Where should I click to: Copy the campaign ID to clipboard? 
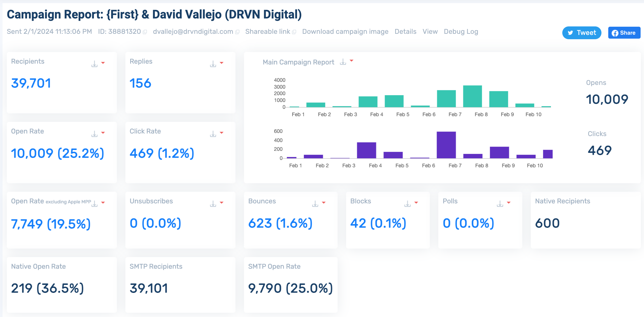145,32
